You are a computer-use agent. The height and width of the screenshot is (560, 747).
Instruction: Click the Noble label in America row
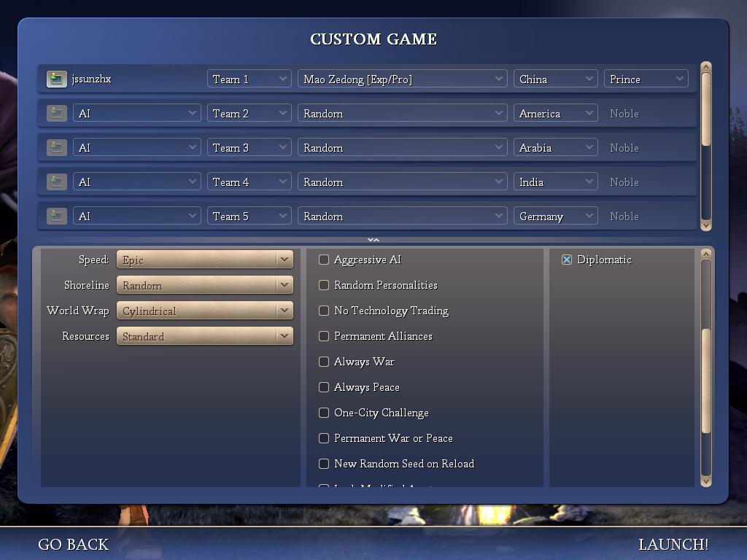click(x=624, y=113)
